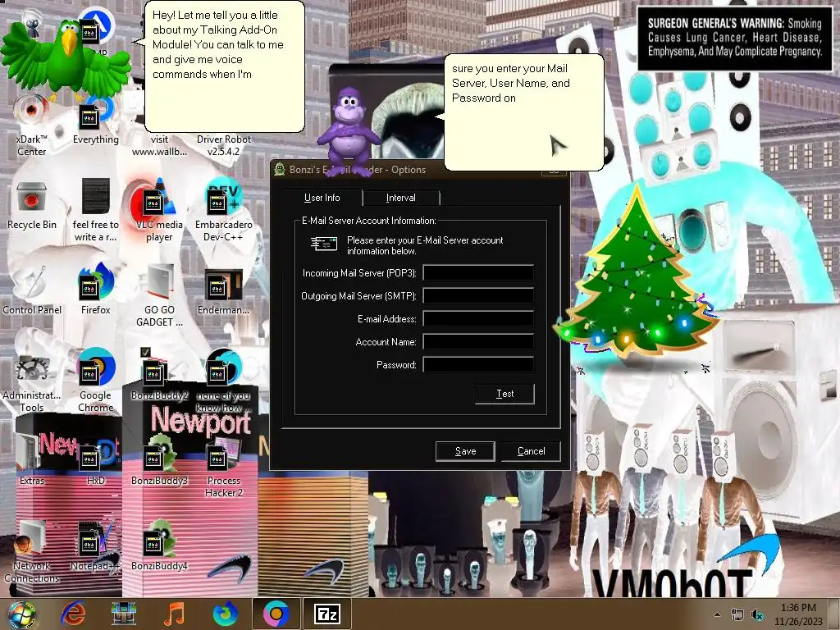
Task: Click the Windows Start orb
Action: [22, 614]
